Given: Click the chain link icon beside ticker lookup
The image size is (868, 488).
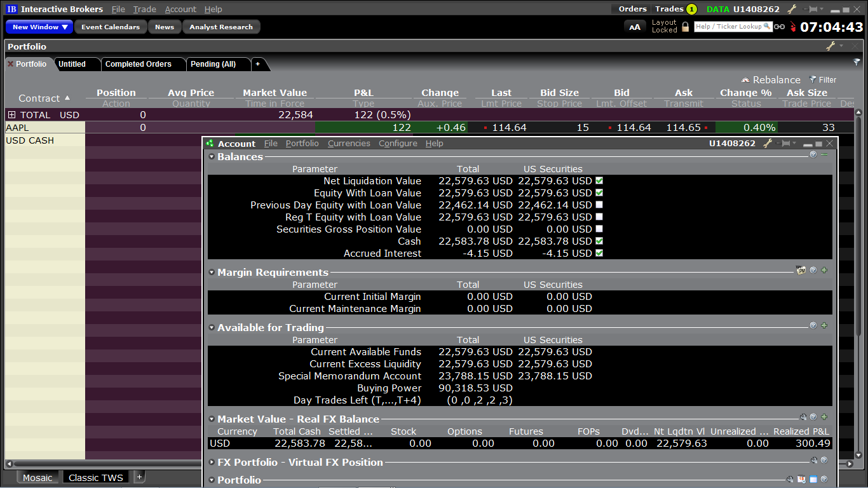Looking at the screenshot, I should tap(779, 27).
